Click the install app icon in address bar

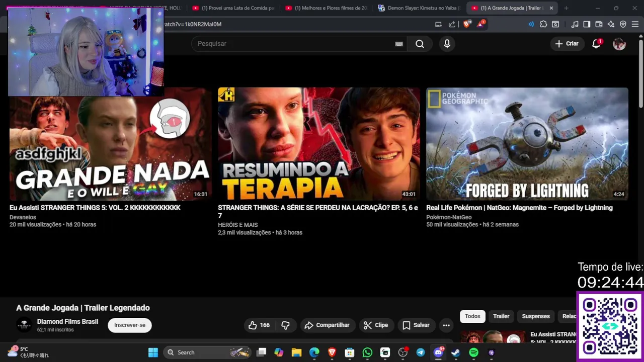point(438,24)
